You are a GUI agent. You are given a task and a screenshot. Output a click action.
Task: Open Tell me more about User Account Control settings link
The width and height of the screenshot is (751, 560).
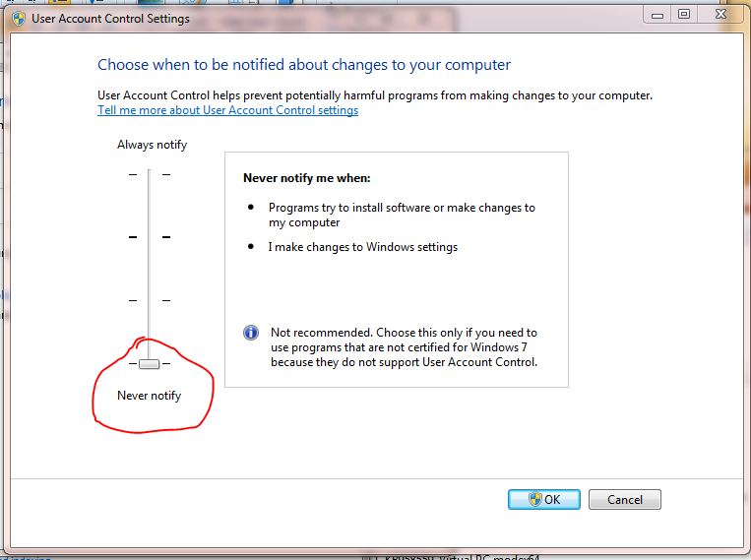coord(228,110)
